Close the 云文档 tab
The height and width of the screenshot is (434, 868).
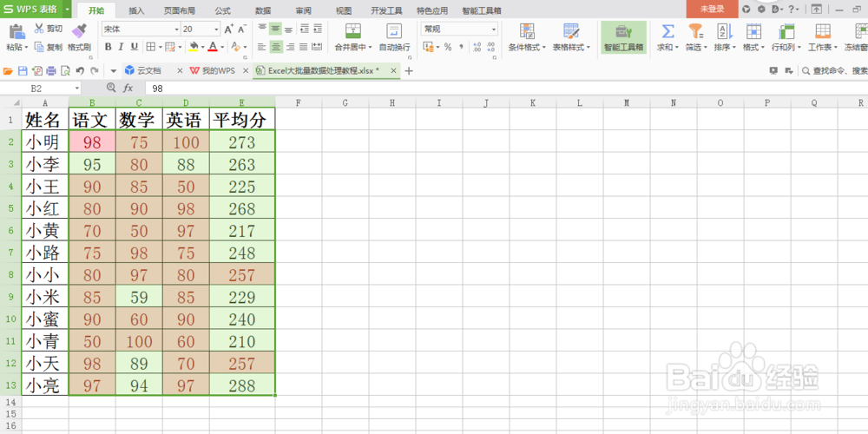click(x=180, y=70)
